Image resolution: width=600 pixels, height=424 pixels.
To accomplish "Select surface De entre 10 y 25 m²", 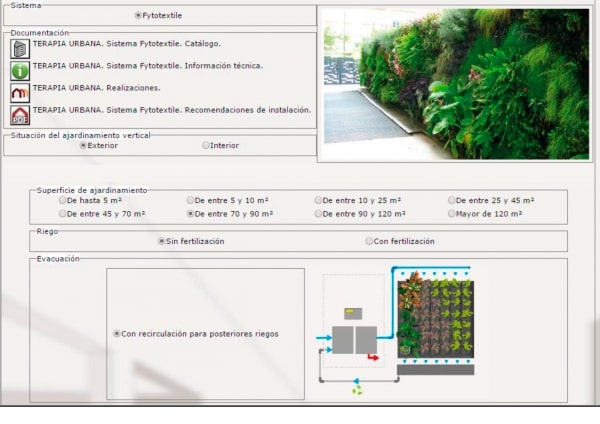I will click(x=318, y=200).
